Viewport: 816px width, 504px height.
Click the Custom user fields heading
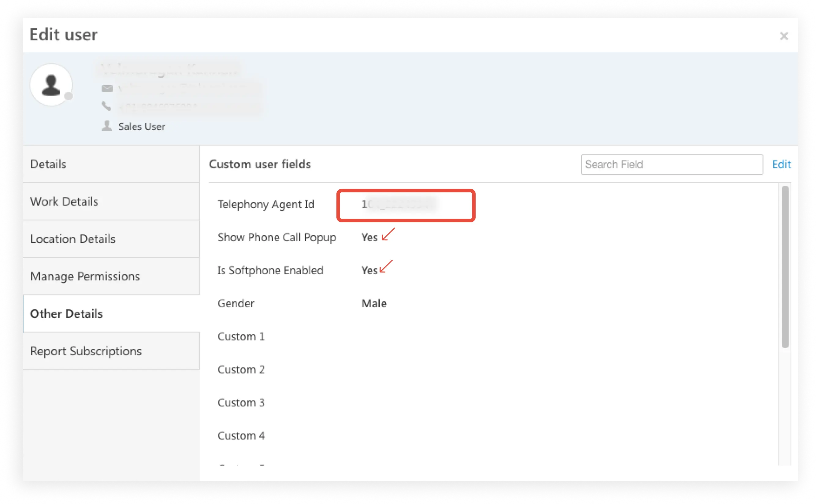(260, 164)
